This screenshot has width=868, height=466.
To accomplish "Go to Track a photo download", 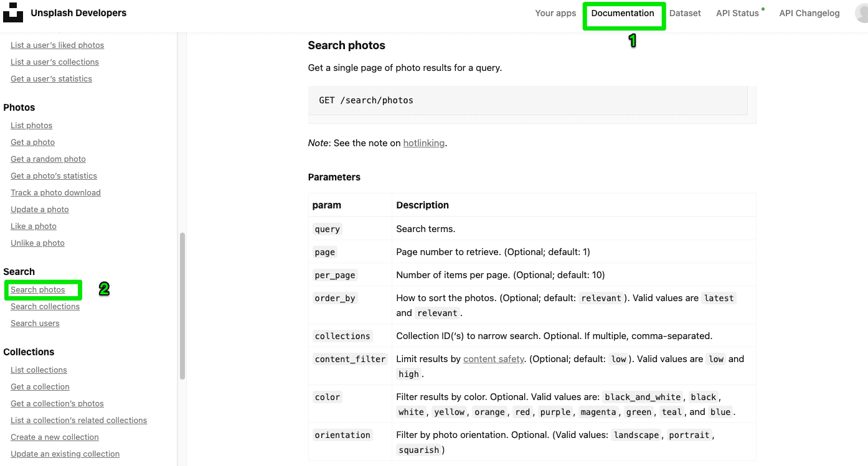I will (x=55, y=193).
